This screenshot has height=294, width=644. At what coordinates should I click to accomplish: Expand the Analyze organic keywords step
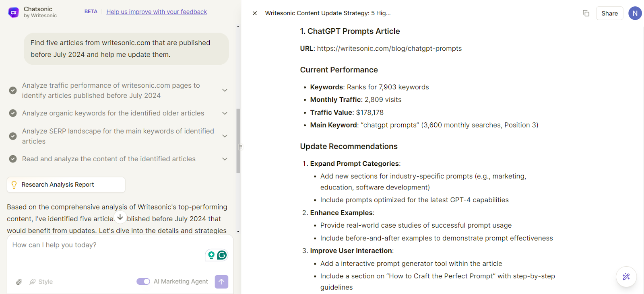[x=225, y=113]
